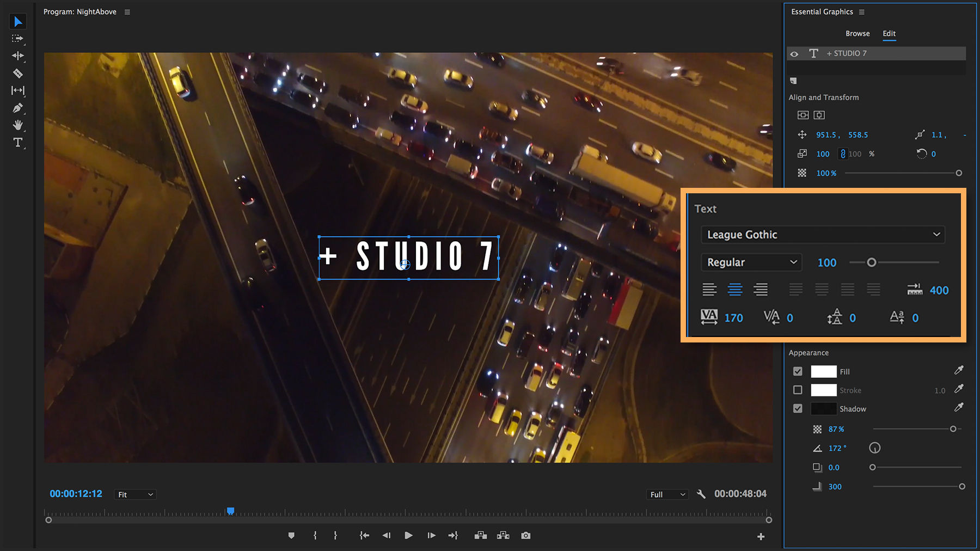Viewport: 980px width, 551px height.
Task: Open the Fit zoom level dropdown
Action: 134,494
